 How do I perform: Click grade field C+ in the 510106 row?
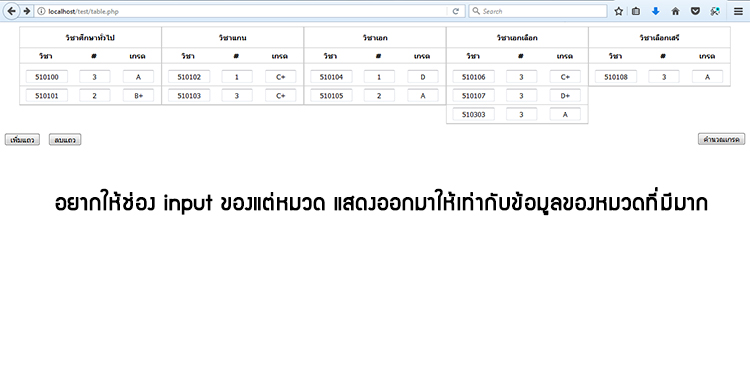(x=565, y=77)
